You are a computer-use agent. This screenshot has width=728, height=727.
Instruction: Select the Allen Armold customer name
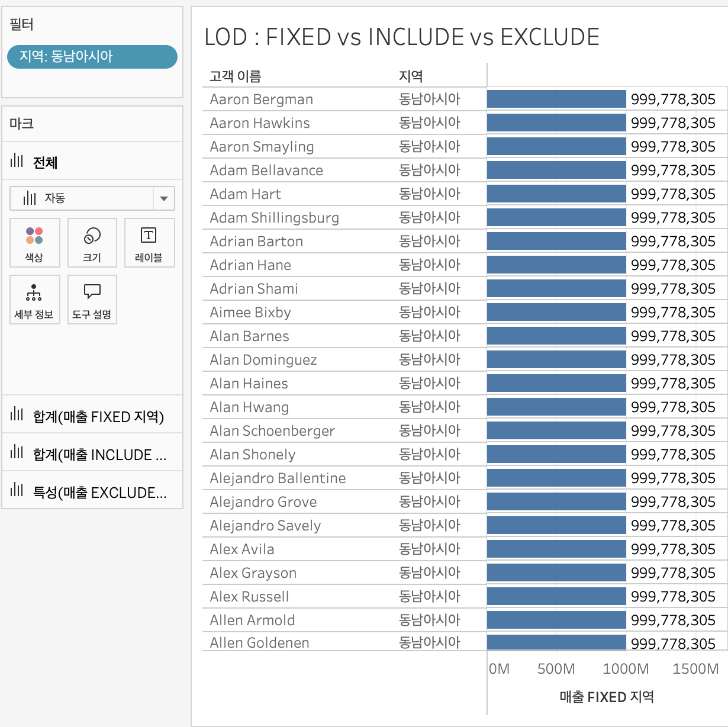(x=252, y=620)
